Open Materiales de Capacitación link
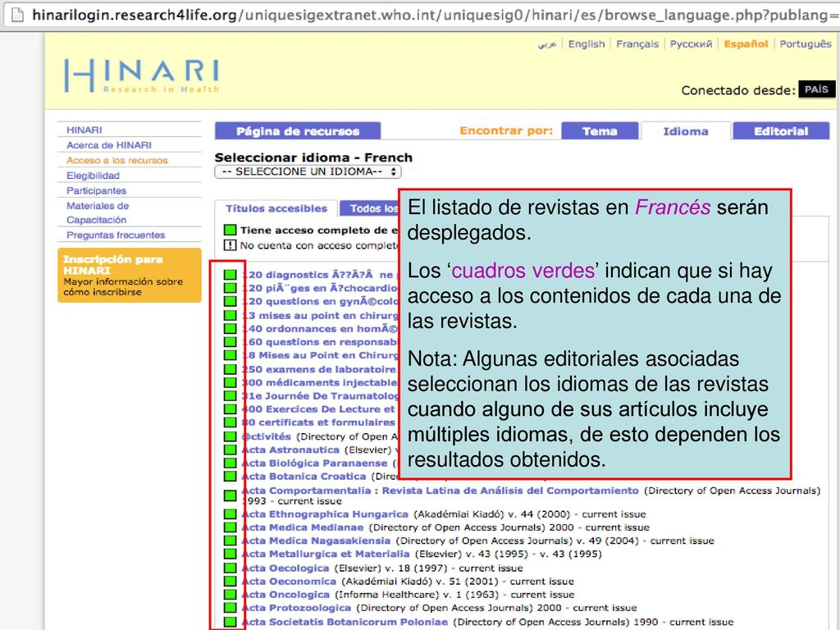The height and width of the screenshot is (630, 840). (x=98, y=212)
